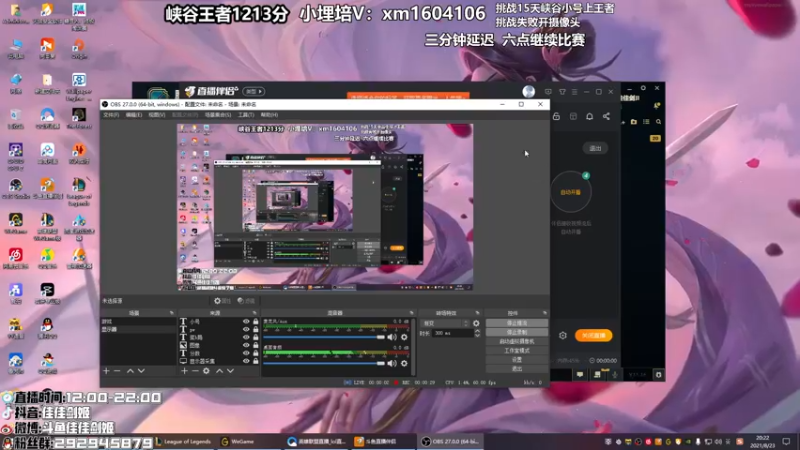Open the 帮助(H) menu in OBS

269,115
